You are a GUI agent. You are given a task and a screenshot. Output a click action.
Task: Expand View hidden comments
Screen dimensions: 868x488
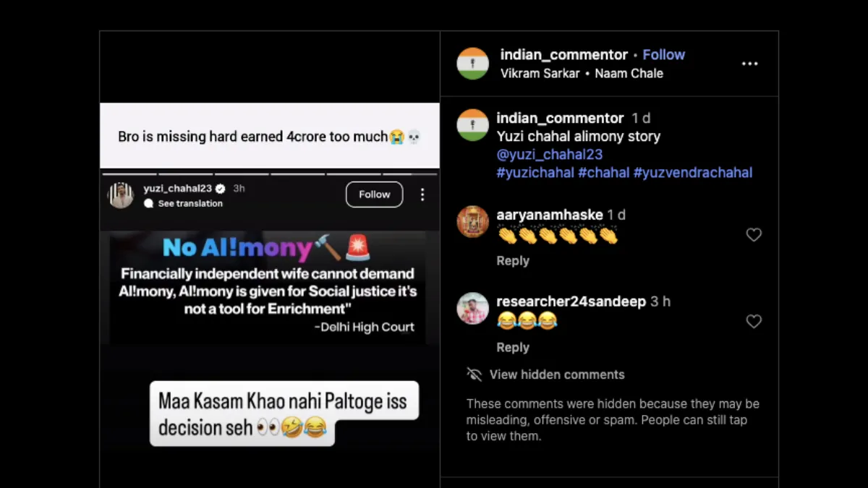[x=557, y=374]
